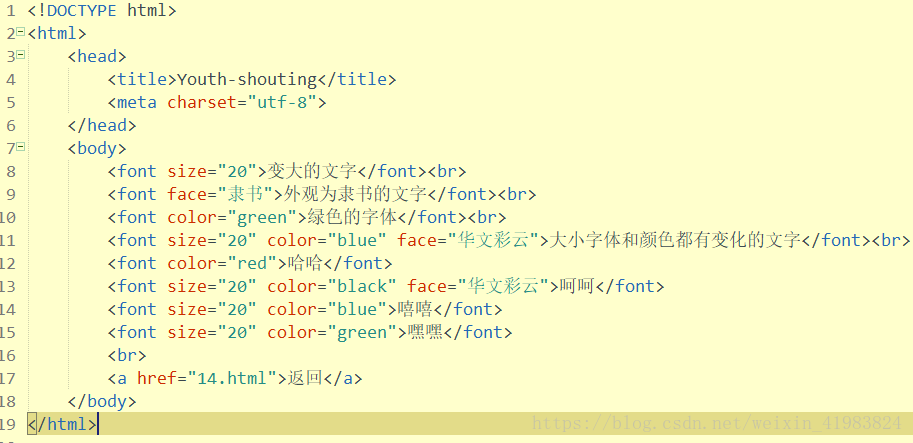Click the color value "blue" on line 11

356,240
